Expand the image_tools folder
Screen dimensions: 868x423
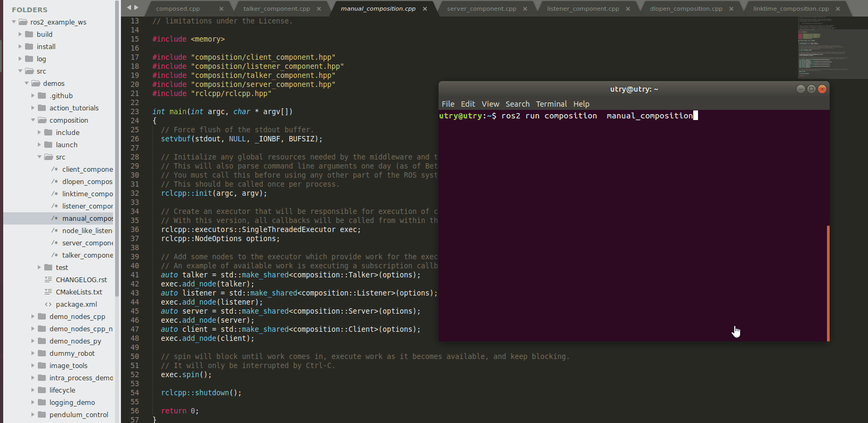33,365
